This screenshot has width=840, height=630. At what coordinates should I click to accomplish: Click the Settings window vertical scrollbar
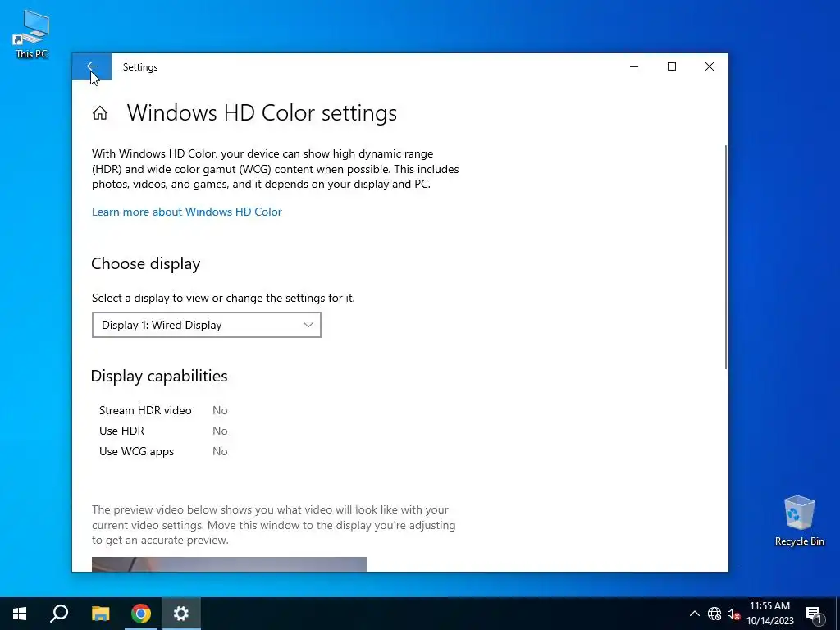click(726, 257)
